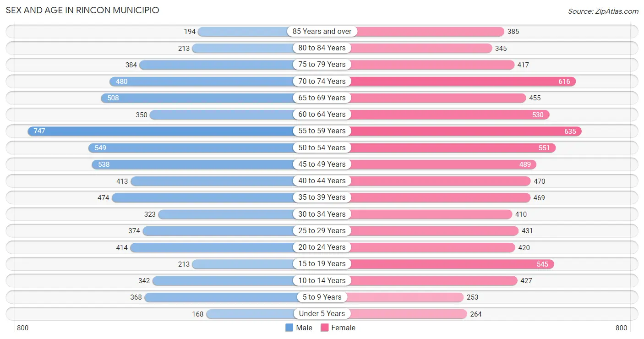
Task: Toggle the Male legend label
Action: [304, 328]
